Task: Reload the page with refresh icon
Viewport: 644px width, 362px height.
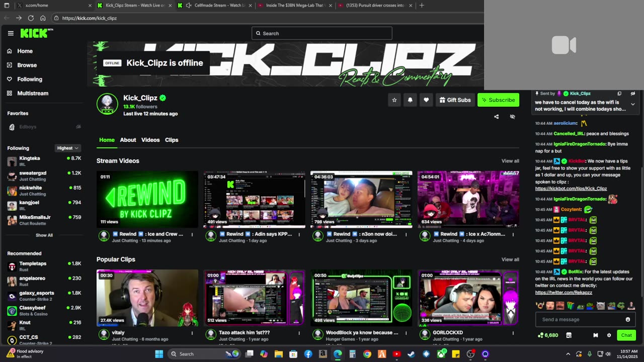Action: coord(31,18)
